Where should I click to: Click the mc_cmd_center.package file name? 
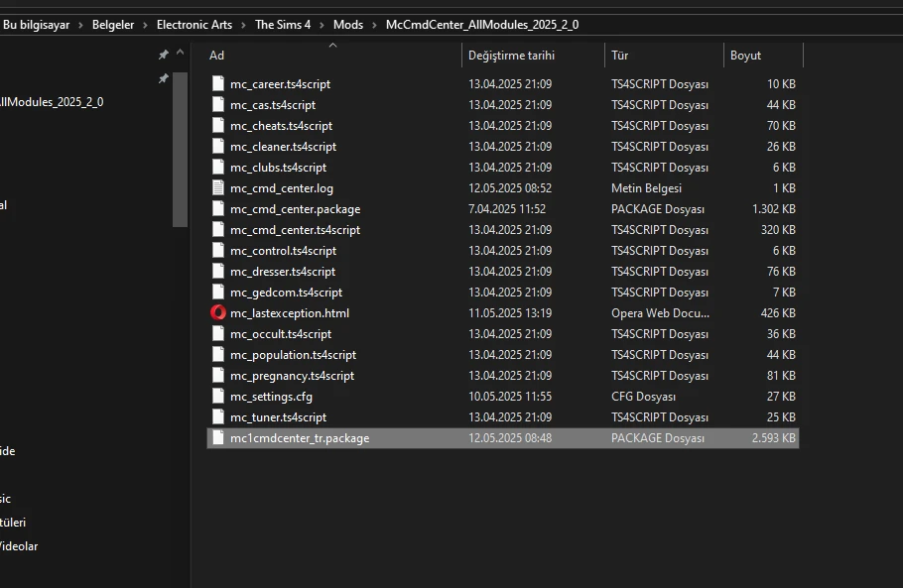(296, 209)
